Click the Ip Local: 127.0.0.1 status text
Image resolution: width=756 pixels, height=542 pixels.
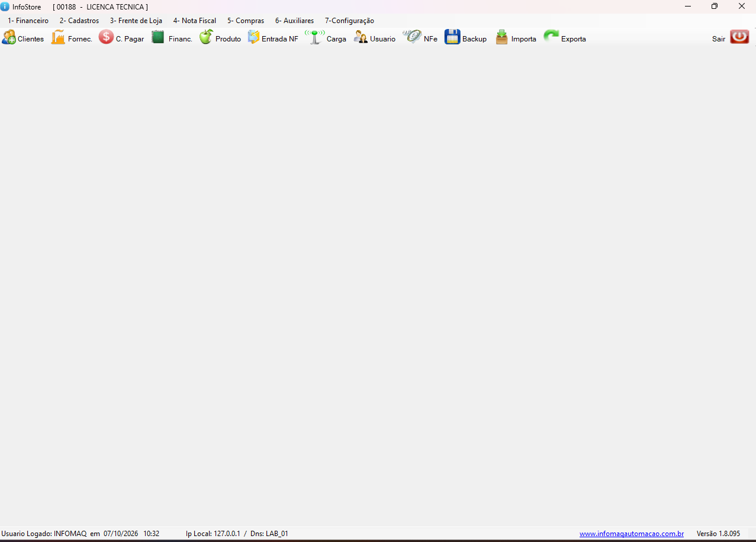pyautogui.click(x=213, y=534)
